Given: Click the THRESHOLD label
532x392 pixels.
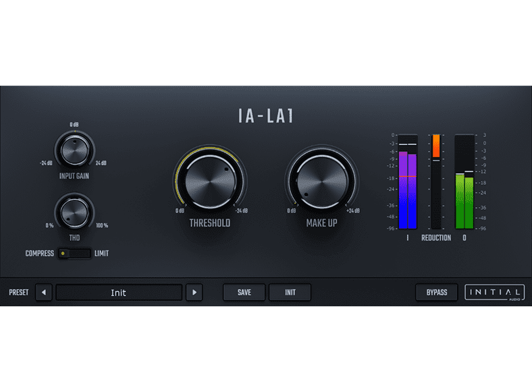Looking at the screenshot, I should pyautogui.click(x=210, y=223).
